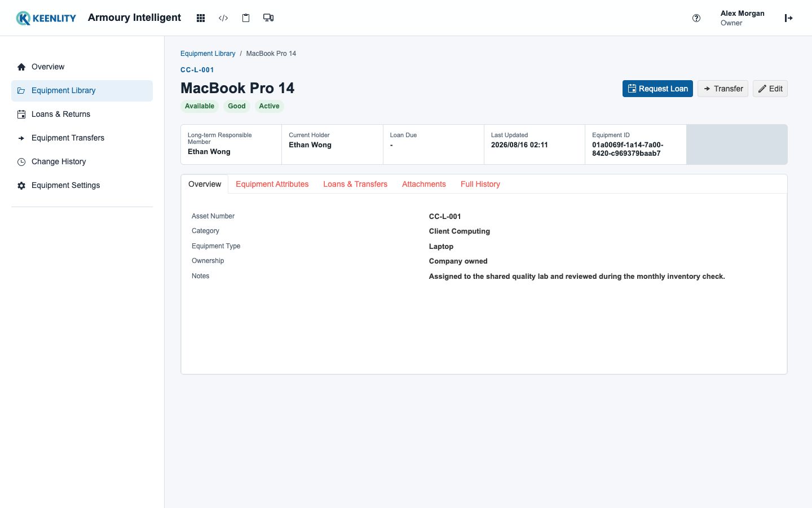812x508 pixels.
Task: Follow the Equipment Library breadcrumb link
Action: (x=208, y=54)
